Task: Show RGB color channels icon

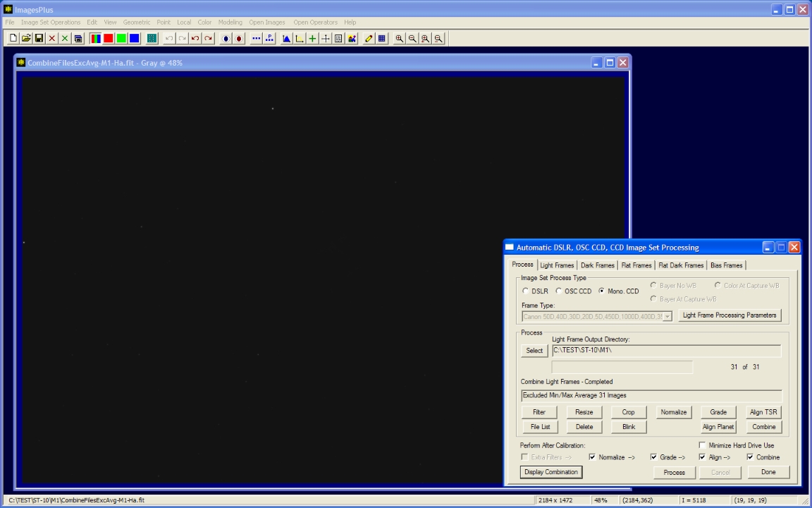Action: click(96, 38)
